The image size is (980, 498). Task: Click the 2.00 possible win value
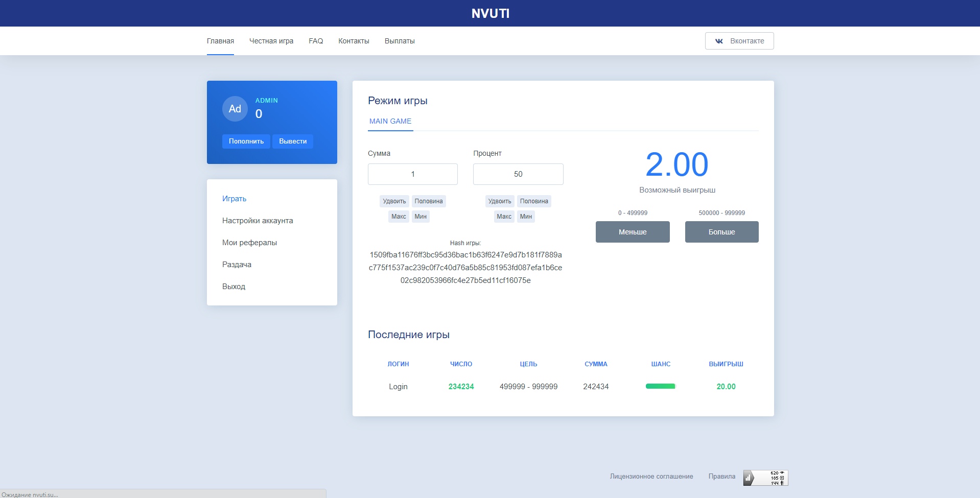point(677,164)
